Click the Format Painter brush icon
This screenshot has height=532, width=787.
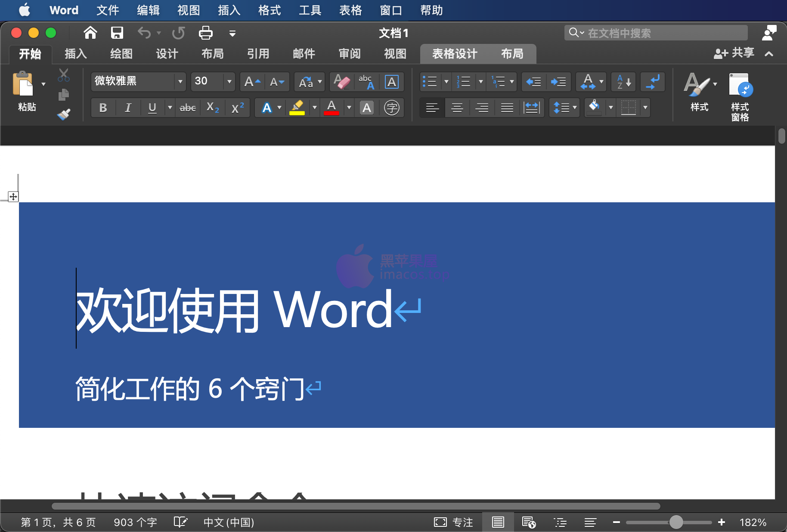click(64, 114)
